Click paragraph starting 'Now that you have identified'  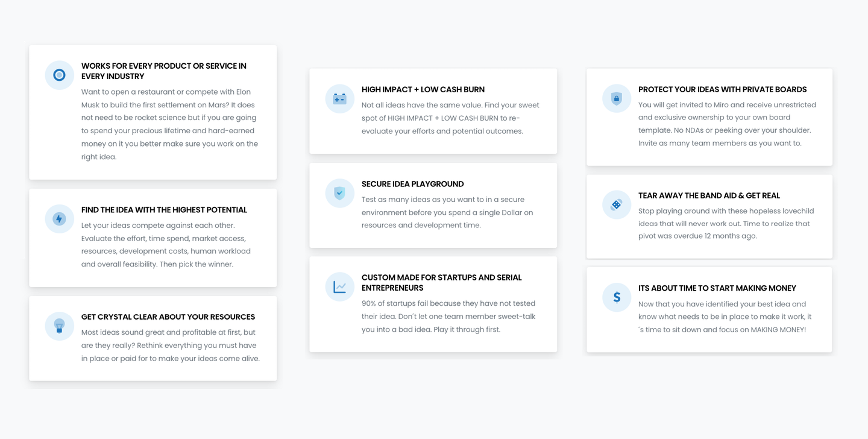(725, 317)
